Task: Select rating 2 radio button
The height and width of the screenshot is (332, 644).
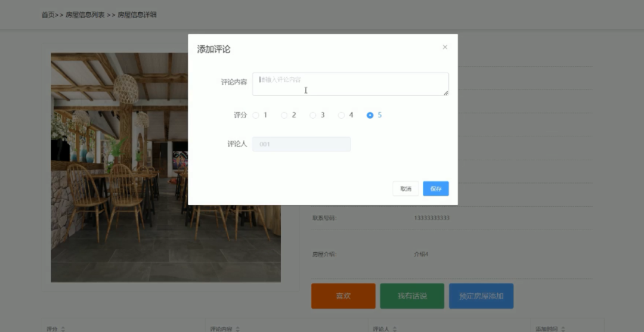Action: coord(284,115)
